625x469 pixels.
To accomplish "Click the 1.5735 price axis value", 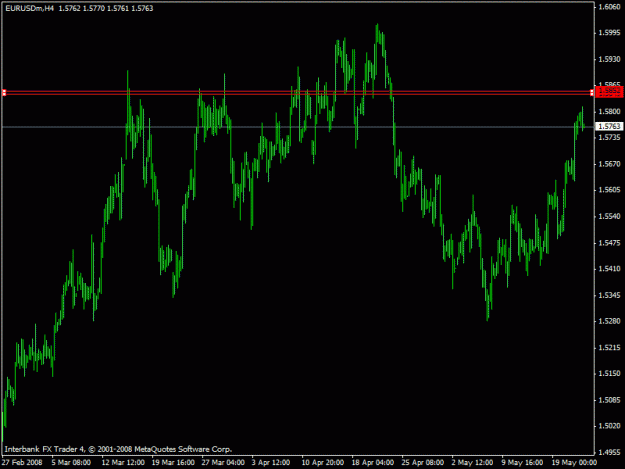I will click(609, 137).
